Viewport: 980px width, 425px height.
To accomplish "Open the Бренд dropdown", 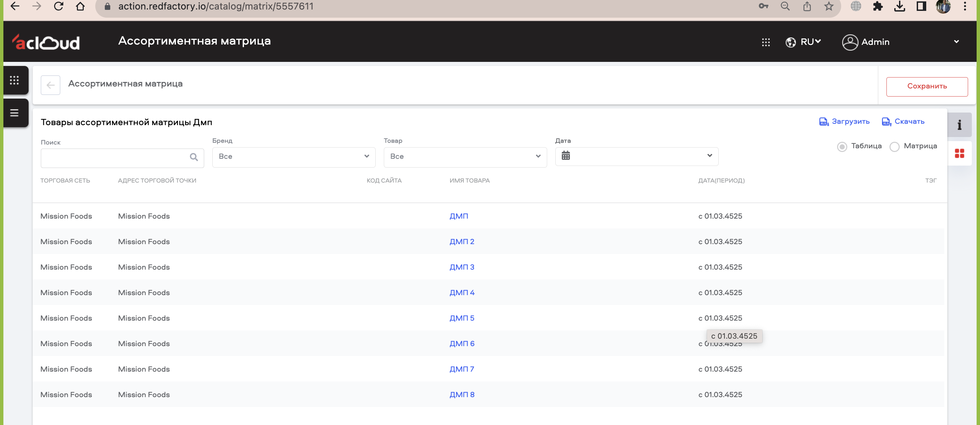I will click(294, 157).
